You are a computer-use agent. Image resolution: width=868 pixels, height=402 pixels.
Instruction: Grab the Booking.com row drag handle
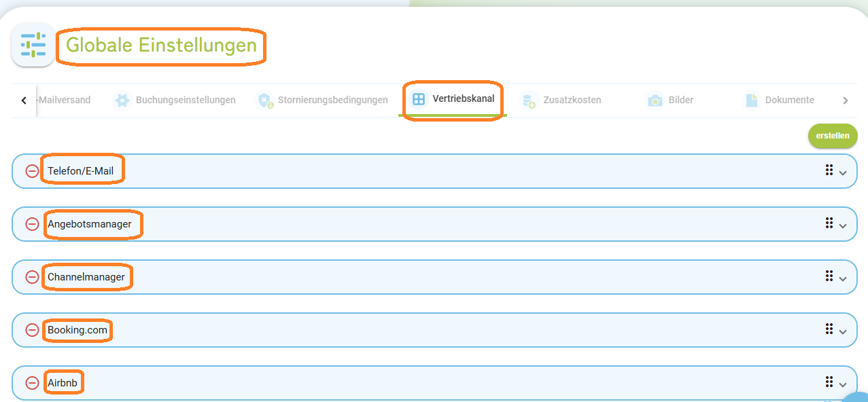(x=829, y=329)
